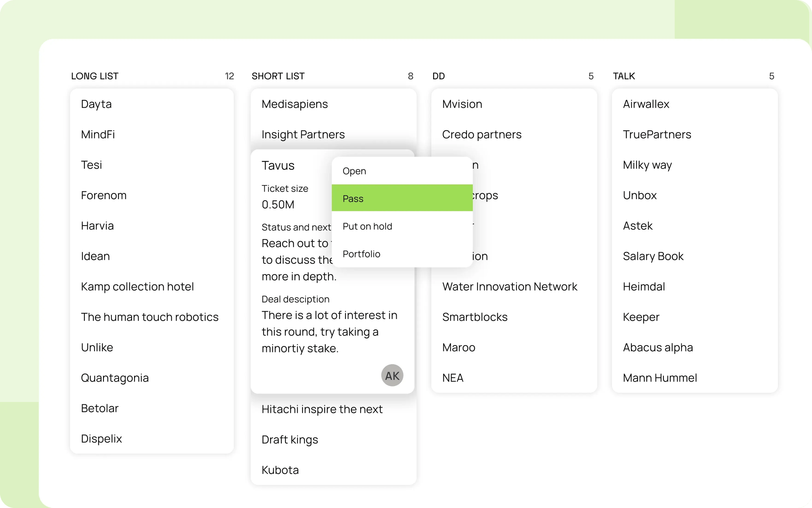Select the Draft kings card
The height and width of the screenshot is (508, 812).
pos(289,440)
